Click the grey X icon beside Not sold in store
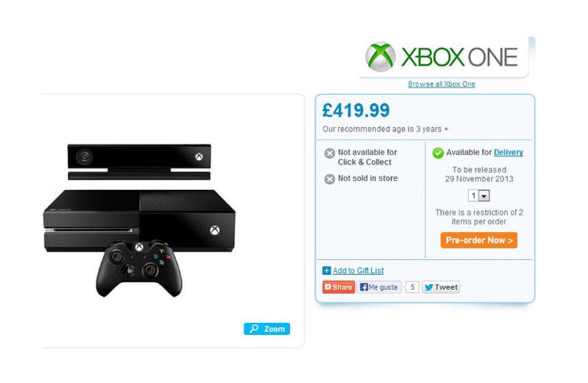This screenshot has height=383, width=588. 330,179
